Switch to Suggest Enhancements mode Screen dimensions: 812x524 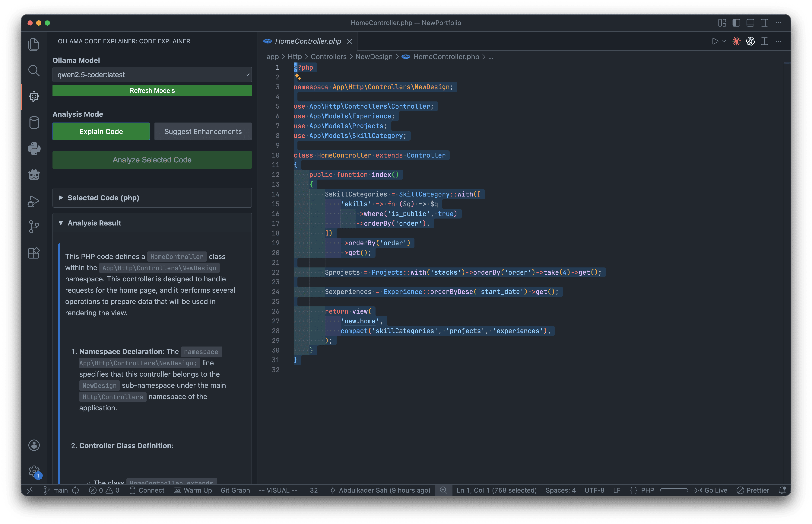click(203, 131)
